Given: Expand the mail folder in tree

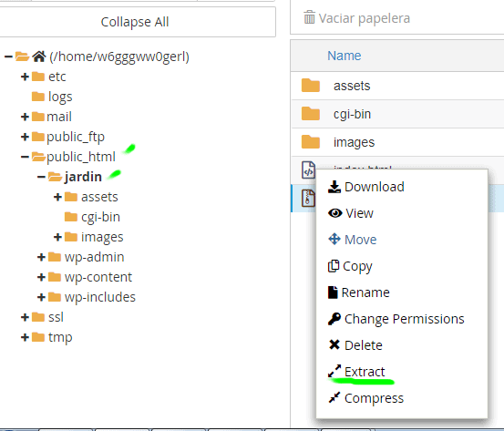Looking at the screenshot, I should 25,117.
